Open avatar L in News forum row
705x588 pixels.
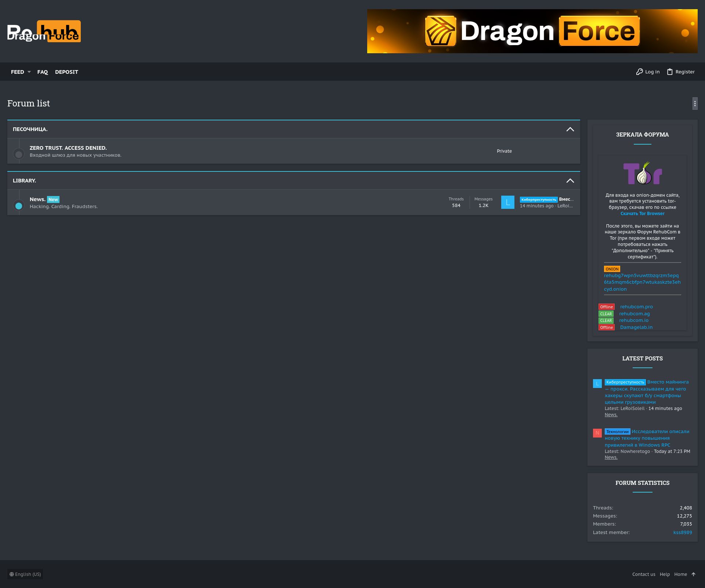click(x=507, y=202)
